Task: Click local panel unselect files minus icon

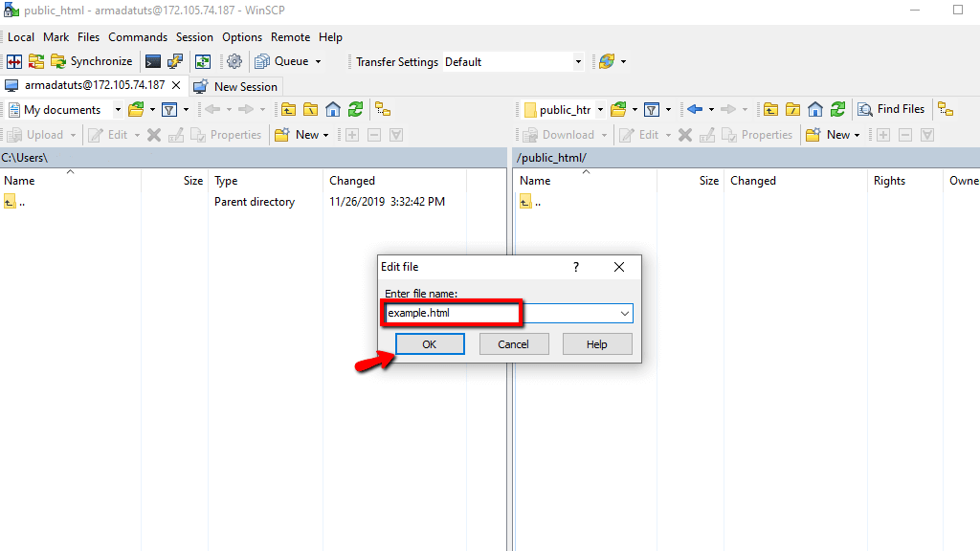Action: click(x=374, y=135)
